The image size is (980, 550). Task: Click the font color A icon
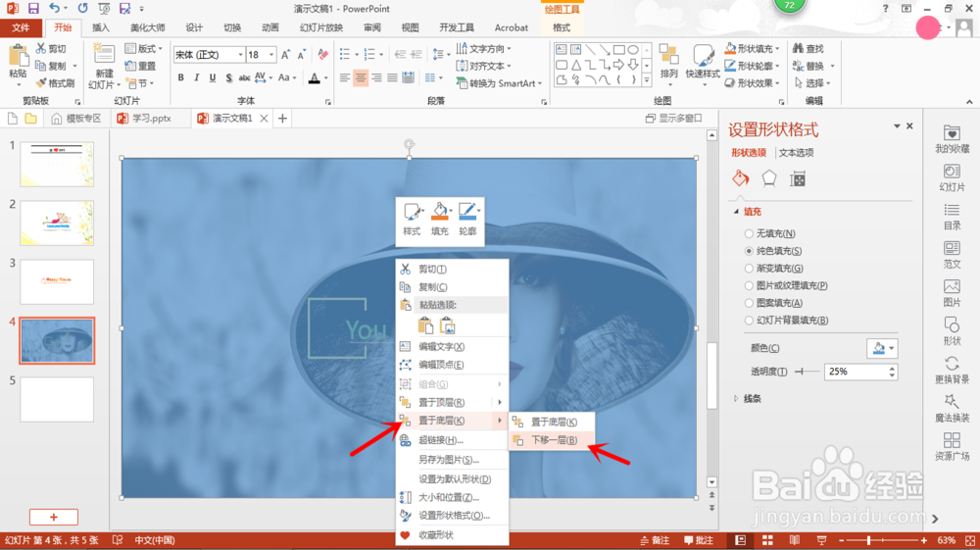click(x=315, y=77)
